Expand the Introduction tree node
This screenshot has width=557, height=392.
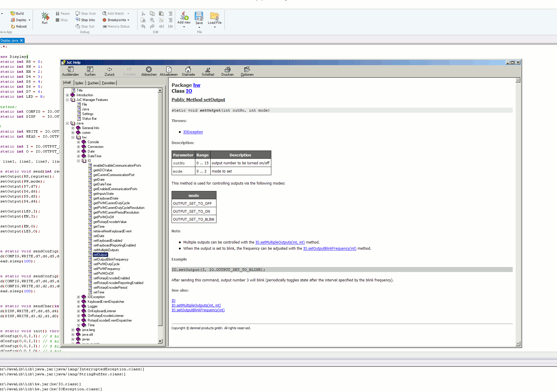pos(67,95)
